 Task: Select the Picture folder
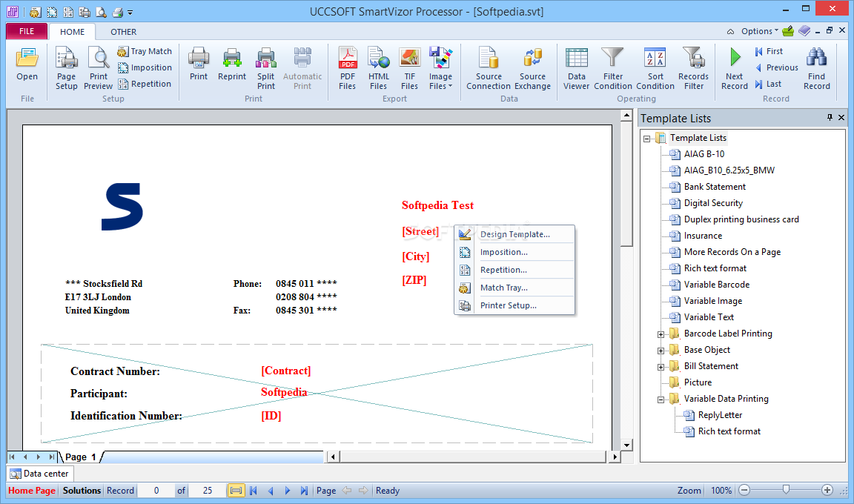click(698, 382)
